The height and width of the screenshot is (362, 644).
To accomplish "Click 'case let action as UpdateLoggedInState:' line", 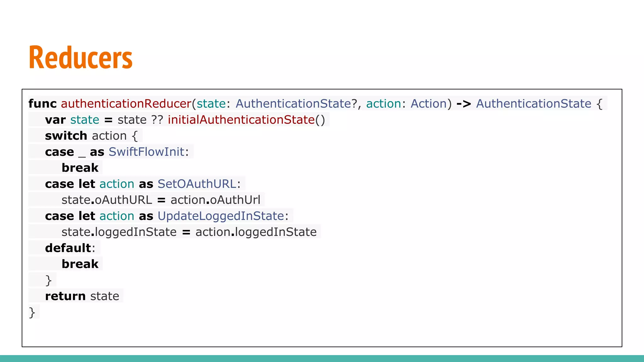I will click(x=167, y=216).
